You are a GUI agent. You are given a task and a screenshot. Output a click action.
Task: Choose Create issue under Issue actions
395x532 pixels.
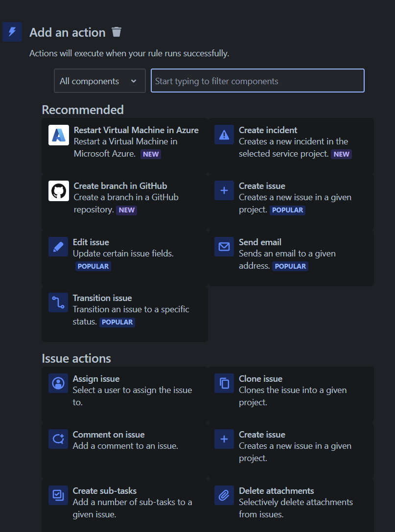291,451
